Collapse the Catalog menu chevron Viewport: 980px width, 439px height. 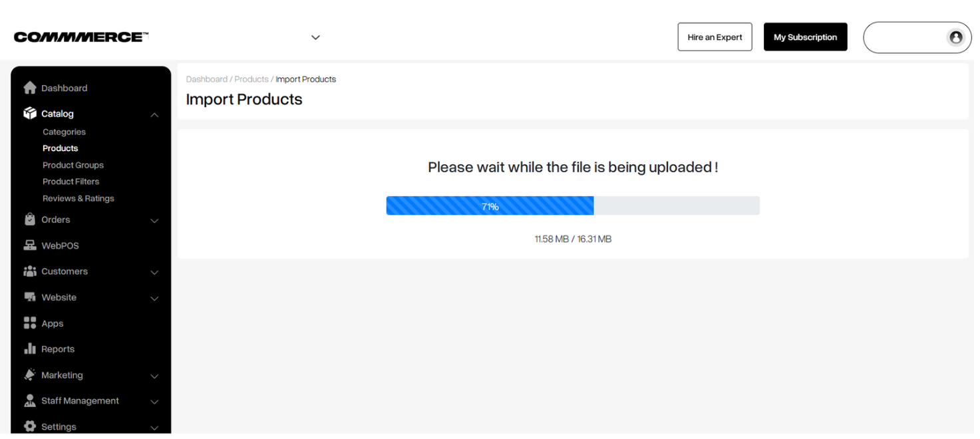coord(155,116)
